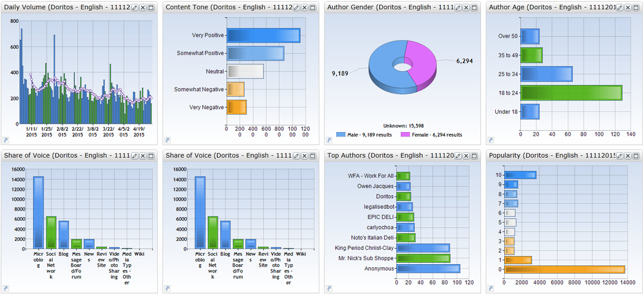The width and height of the screenshot is (644, 295).
Task: Click the arrow icon at Author Age panel's bottom corner
Action: (491, 140)
